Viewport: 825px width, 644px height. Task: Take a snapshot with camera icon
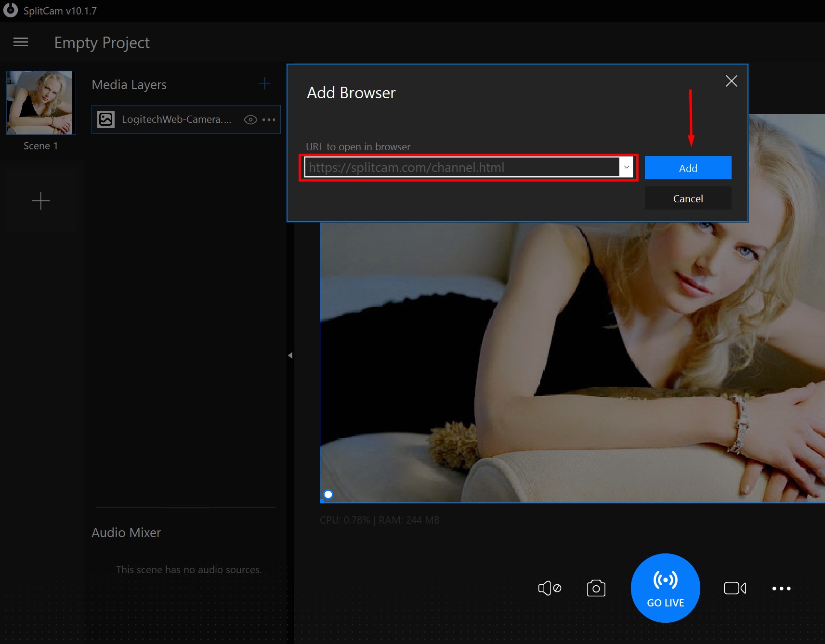click(596, 588)
